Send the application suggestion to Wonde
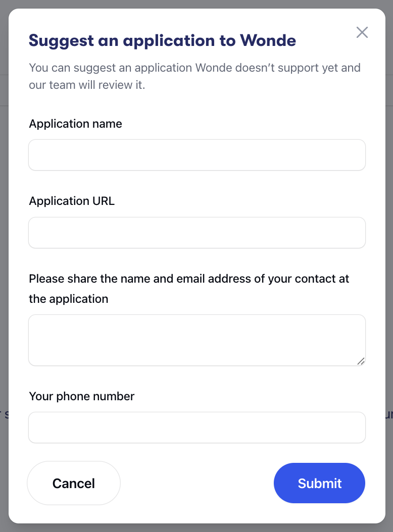Screen dimensions: 393x532 (319, 483)
